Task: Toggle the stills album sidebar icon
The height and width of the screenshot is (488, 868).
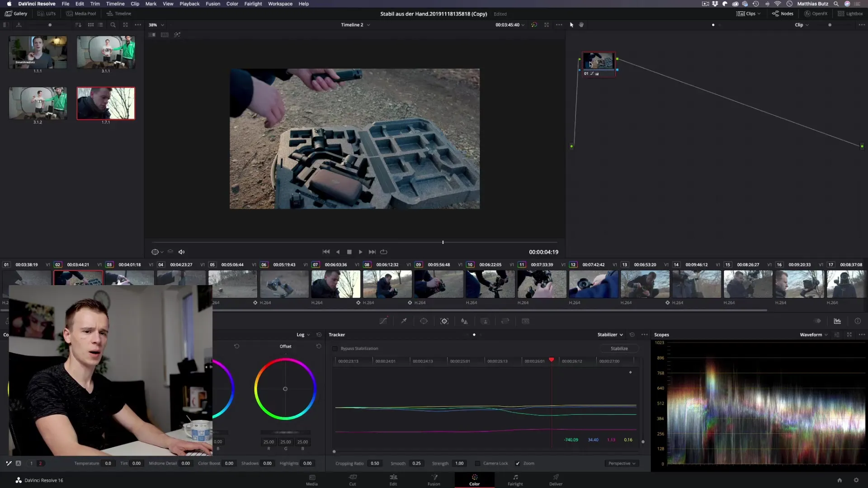Action: [6, 25]
